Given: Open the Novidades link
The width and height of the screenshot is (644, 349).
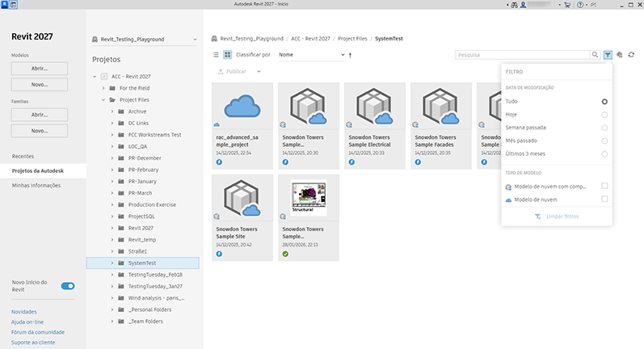Looking at the screenshot, I should (23, 312).
